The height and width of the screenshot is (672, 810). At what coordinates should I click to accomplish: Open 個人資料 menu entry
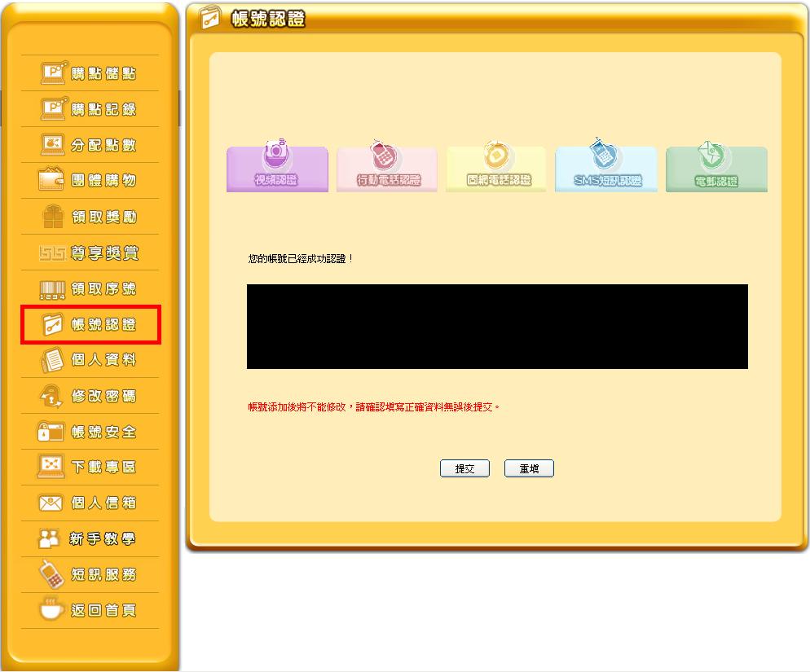(x=103, y=359)
